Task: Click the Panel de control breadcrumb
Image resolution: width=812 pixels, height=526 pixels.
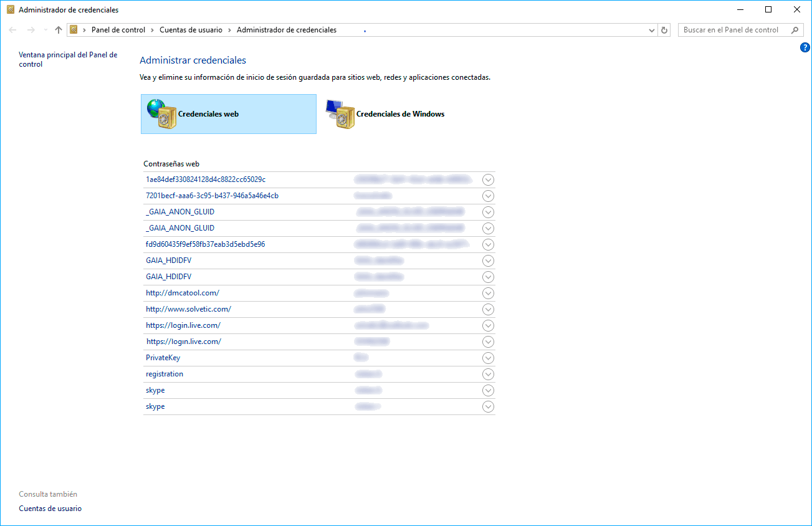Action: 118,30
